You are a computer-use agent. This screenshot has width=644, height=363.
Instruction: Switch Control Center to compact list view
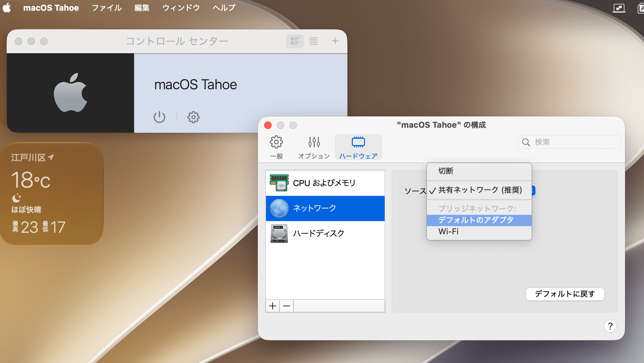[x=313, y=41]
